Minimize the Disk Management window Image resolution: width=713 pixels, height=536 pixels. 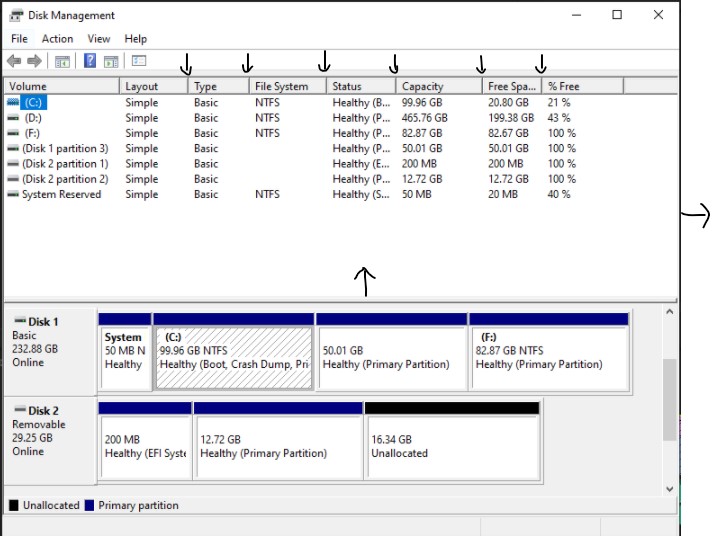pos(577,15)
